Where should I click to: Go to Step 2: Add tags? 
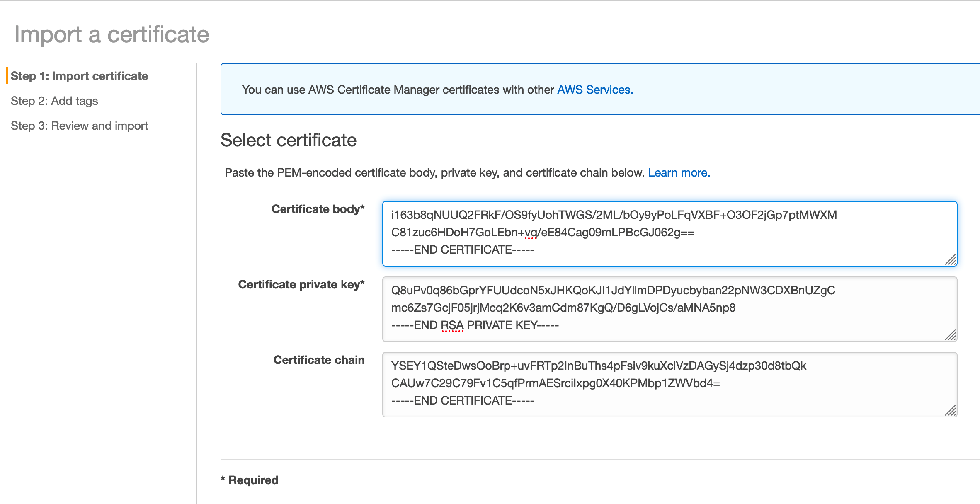(54, 101)
